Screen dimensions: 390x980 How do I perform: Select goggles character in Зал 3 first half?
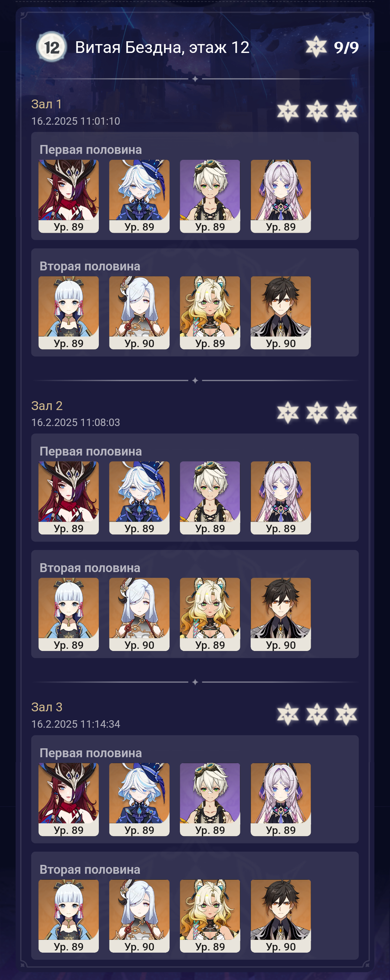click(210, 799)
